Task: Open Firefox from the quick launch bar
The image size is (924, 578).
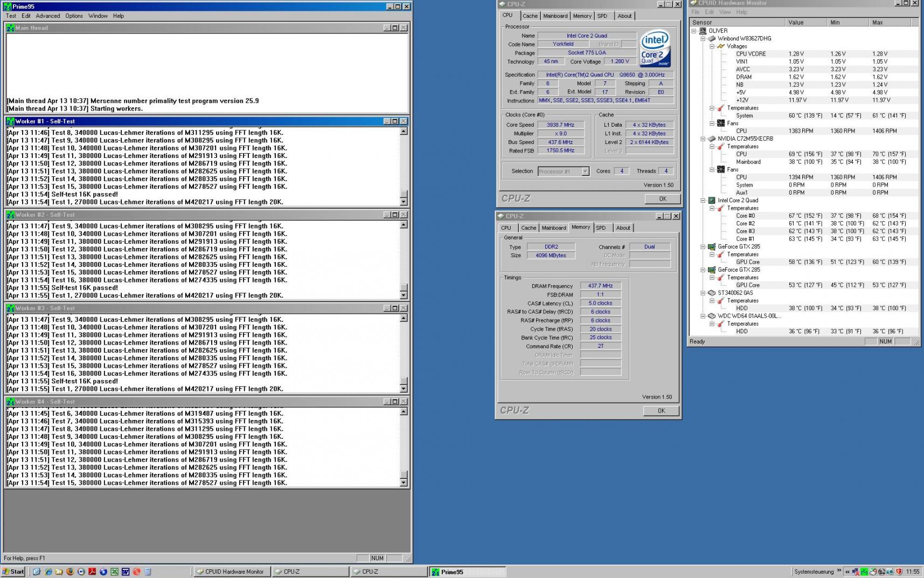Action: click(70, 572)
